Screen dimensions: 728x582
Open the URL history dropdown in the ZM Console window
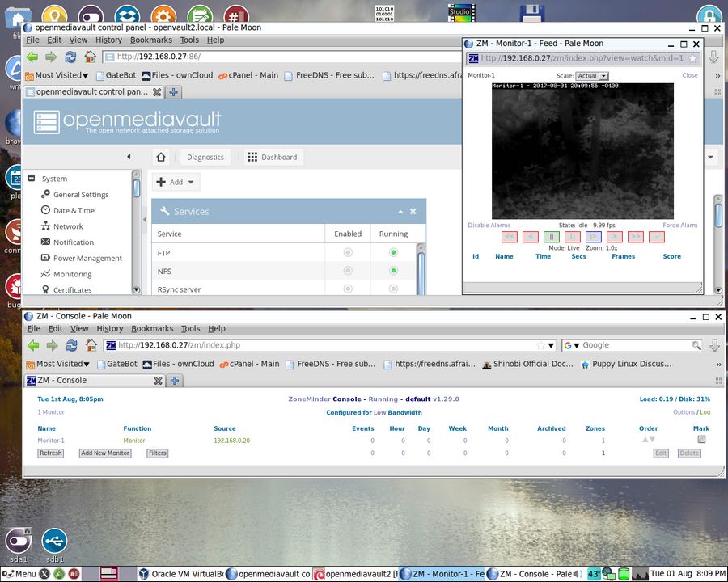[551, 345]
